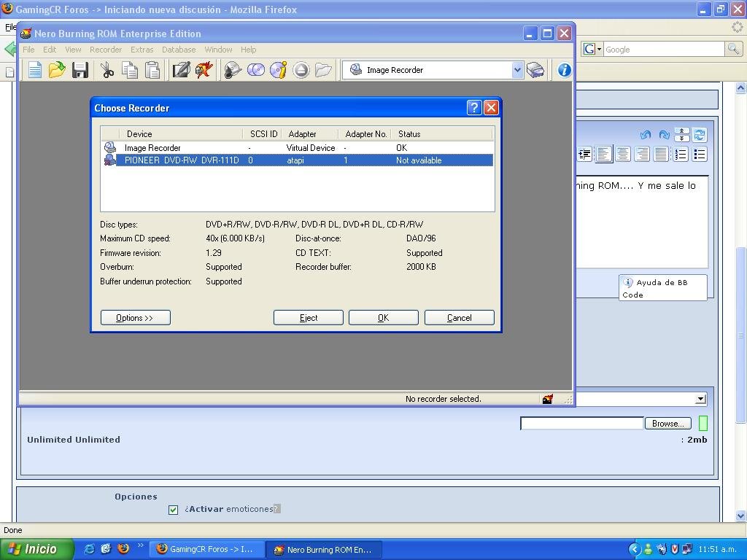This screenshot has width=747, height=560.
Task: Click the Inicio start button
Action: tap(36, 549)
